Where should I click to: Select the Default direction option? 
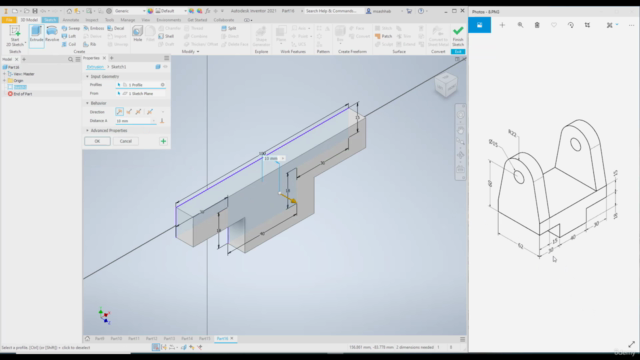119,111
